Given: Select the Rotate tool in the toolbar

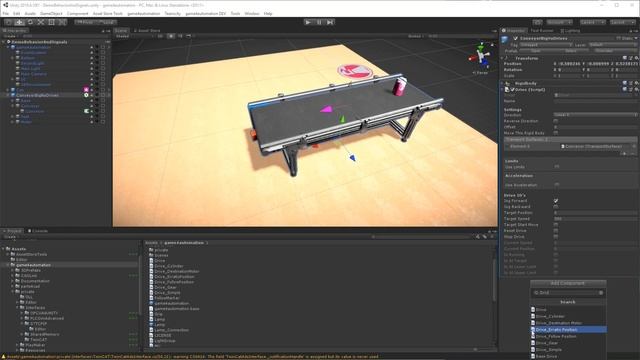Looking at the screenshot, I should click(x=30, y=22).
